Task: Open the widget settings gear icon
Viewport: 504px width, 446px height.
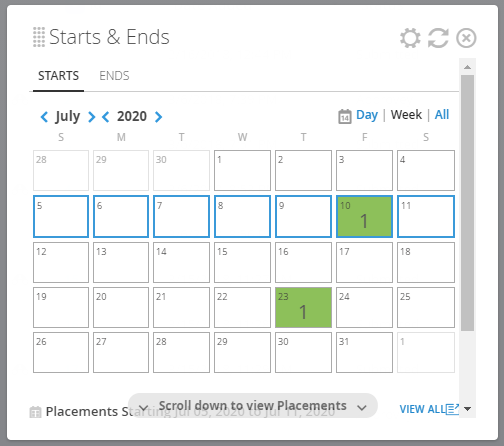Action: coord(410,38)
